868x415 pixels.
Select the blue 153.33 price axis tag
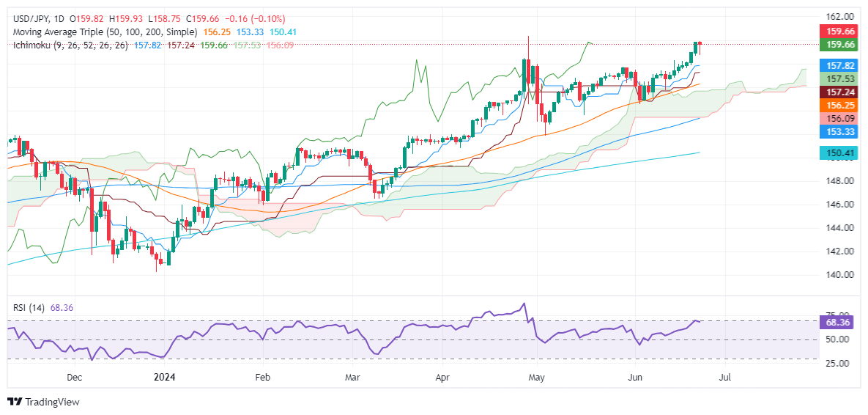[837, 131]
